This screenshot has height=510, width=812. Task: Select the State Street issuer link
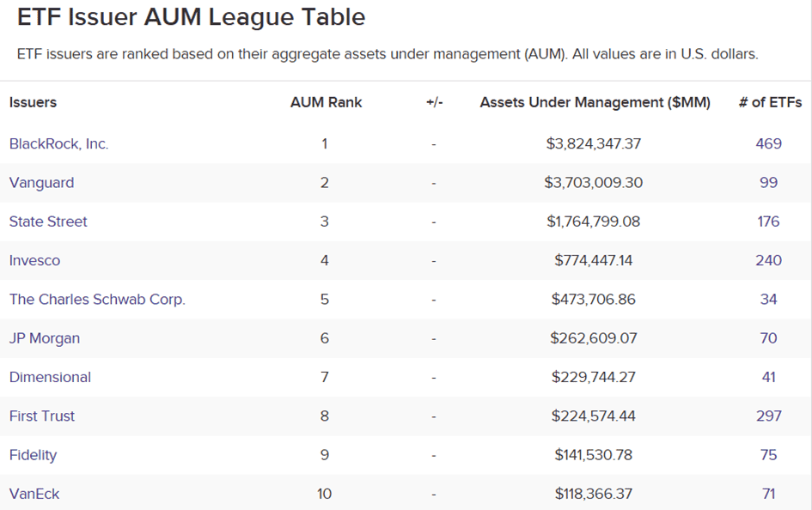[x=48, y=222]
